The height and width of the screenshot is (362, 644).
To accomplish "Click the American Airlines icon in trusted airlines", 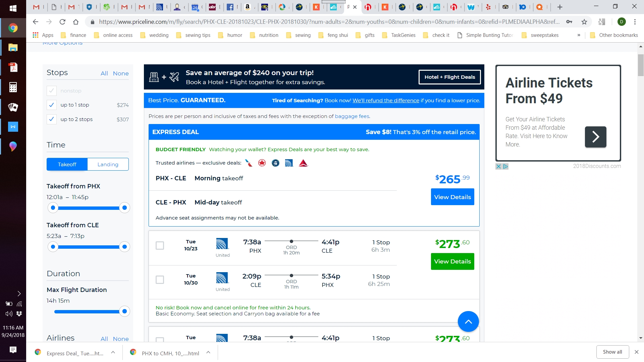I will (x=249, y=163).
